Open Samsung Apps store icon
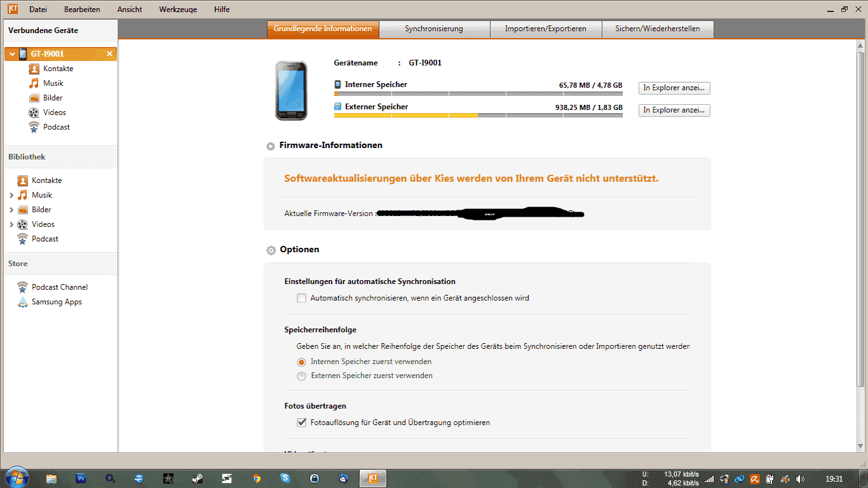 (22, 302)
